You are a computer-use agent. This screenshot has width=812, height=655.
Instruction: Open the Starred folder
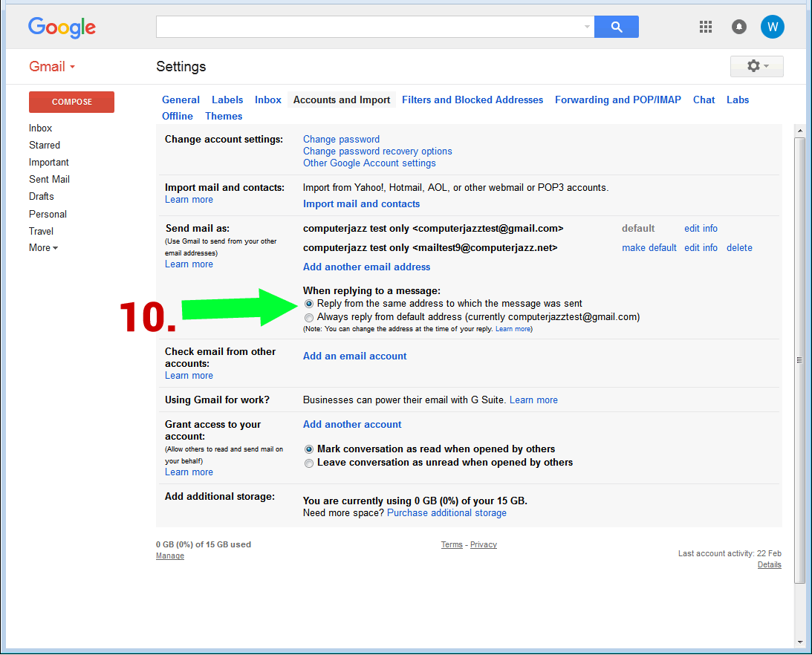coord(45,146)
